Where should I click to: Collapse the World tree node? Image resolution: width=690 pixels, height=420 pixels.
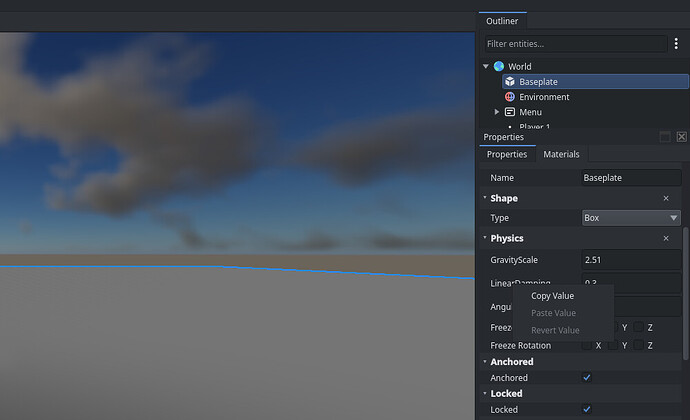click(x=486, y=66)
